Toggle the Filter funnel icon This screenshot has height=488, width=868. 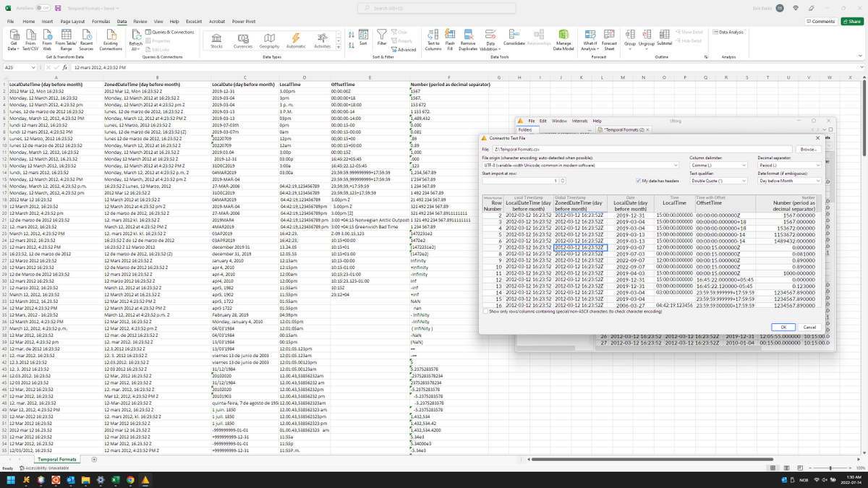(383, 38)
